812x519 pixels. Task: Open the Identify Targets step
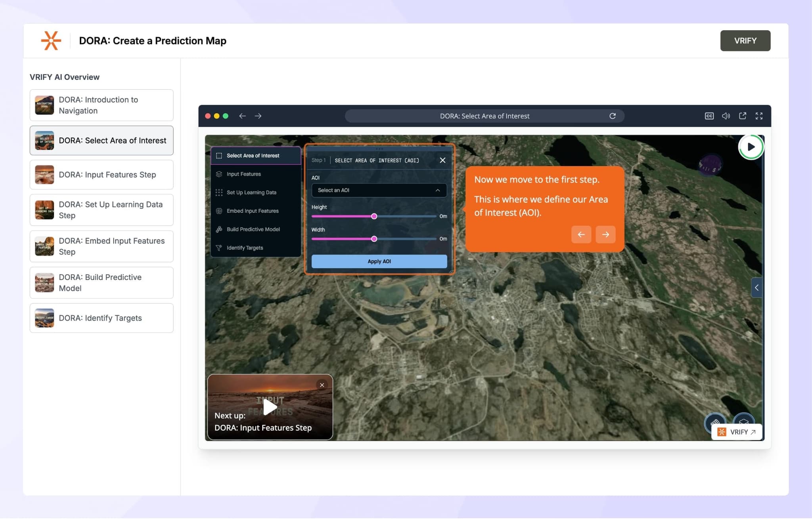(218, 248)
